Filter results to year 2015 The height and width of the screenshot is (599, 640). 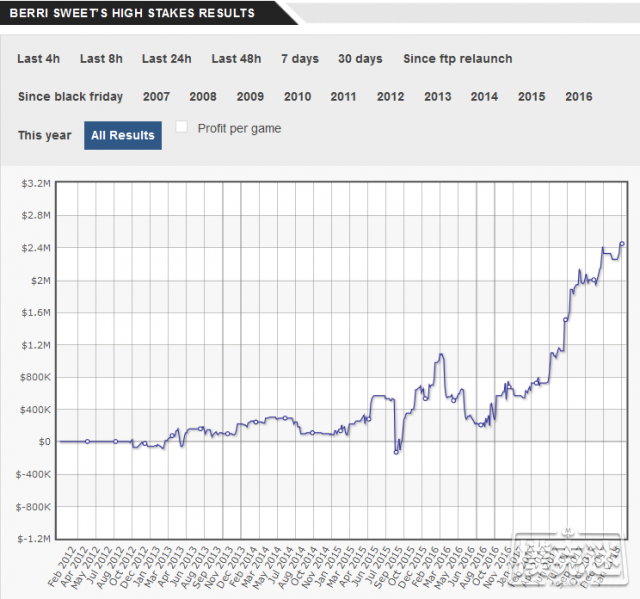531,97
